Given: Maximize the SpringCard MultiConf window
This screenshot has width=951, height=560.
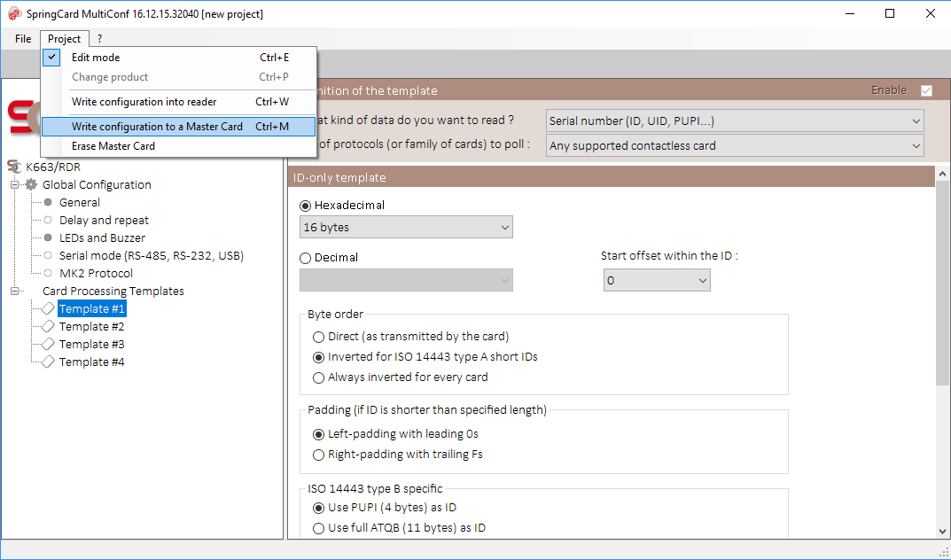Looking at the screenshot, I should (x=890, y=14).
